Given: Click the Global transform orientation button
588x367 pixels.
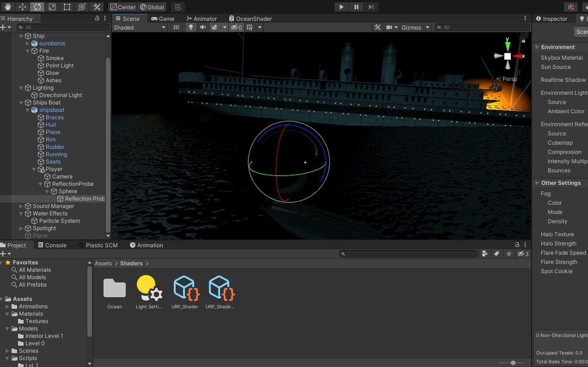Looking at the screenshot, I should pyautogui.click(x=152, y=7).
